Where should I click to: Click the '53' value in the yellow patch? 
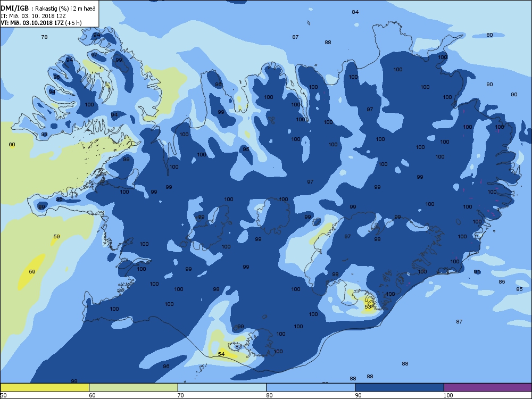coord(368,307)
